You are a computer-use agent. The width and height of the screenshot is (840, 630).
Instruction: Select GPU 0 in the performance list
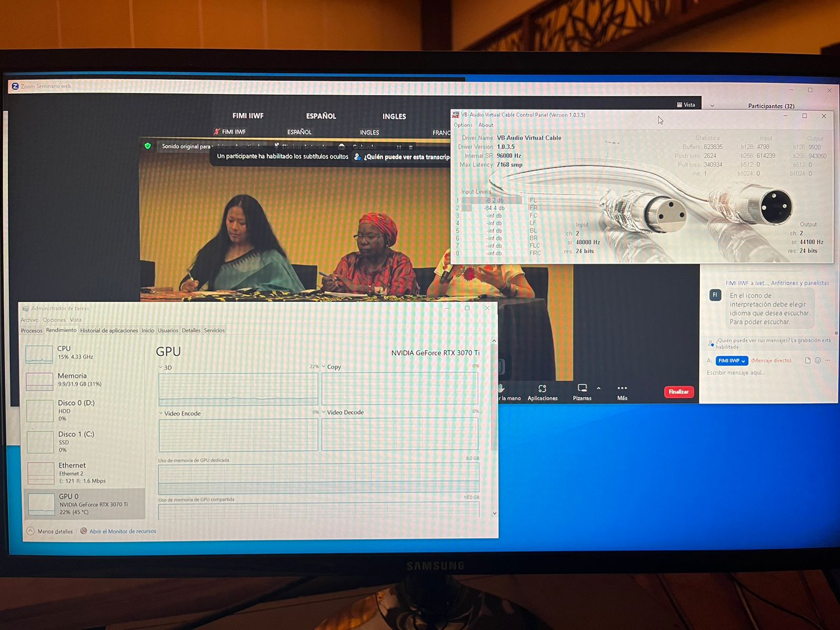(84, 503)
